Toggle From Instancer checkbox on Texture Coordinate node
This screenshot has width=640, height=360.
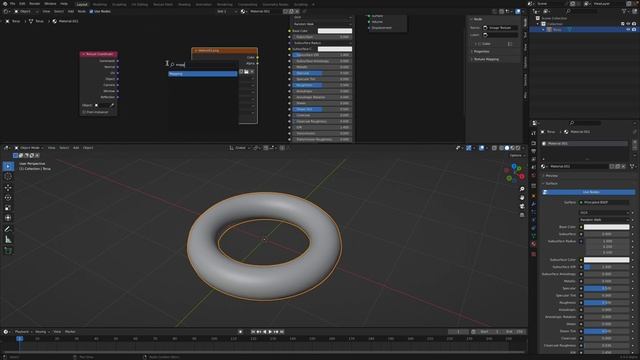[x=84, y=112]
